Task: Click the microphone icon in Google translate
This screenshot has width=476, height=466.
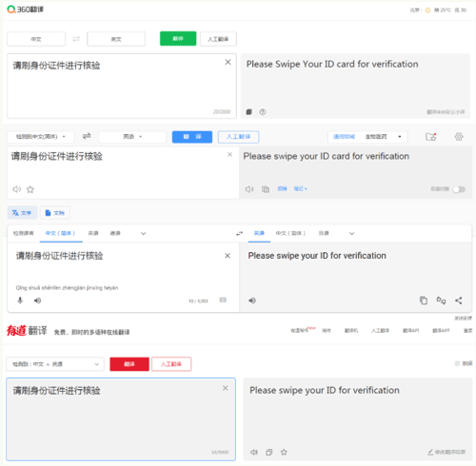Action: pos(20,301)
